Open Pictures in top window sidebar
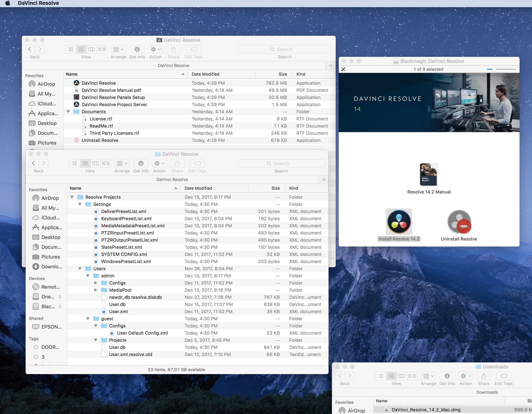The width and height of the screenshot is (532, 414). 42,143
